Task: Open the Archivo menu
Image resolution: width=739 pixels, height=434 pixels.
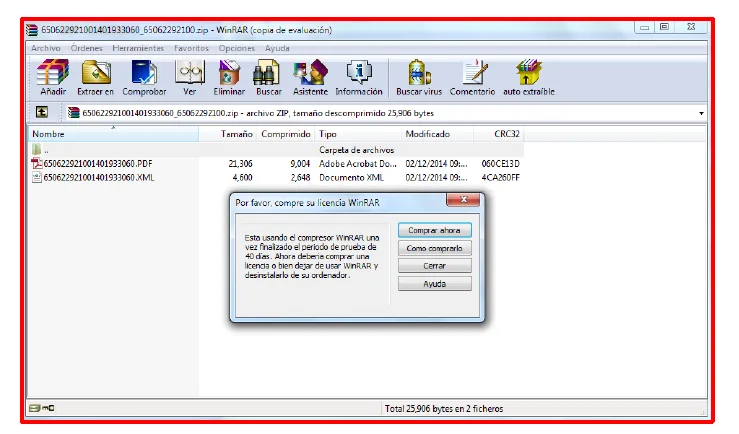Action: pos(46,48)
